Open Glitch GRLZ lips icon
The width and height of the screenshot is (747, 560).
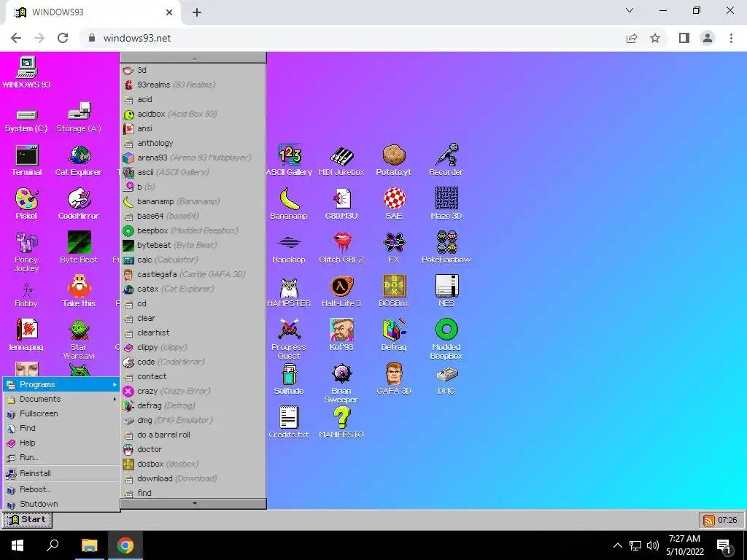click(x=341, y=248)
